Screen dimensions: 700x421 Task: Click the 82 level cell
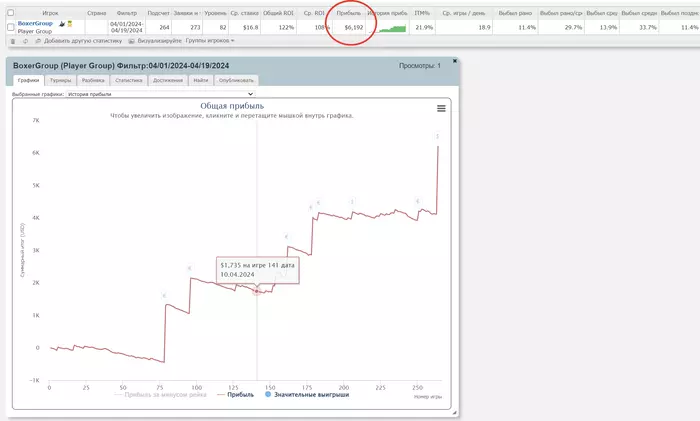click(x=215, y=27)
